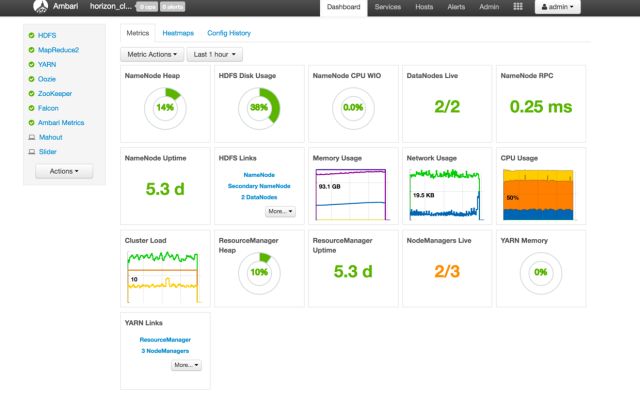Screen dimensions: 640x398
Task: Open the admin user dropdown
Action: click(x=558, y=7)
